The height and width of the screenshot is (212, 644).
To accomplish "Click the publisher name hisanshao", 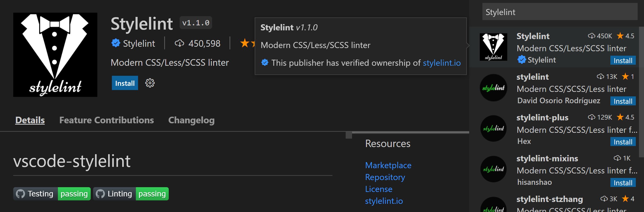I will [535, 182].
